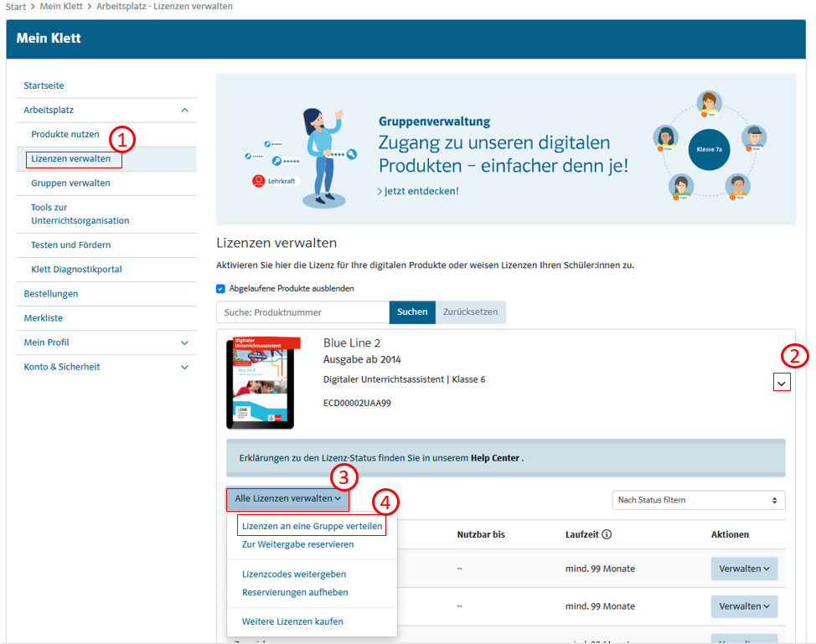Image resolution: width=816 pixels, height=644 pixels.
Task: Select Lizenzen an eine Gruppe verteilen
Action: pyautogui.click(x=312, y=526)
